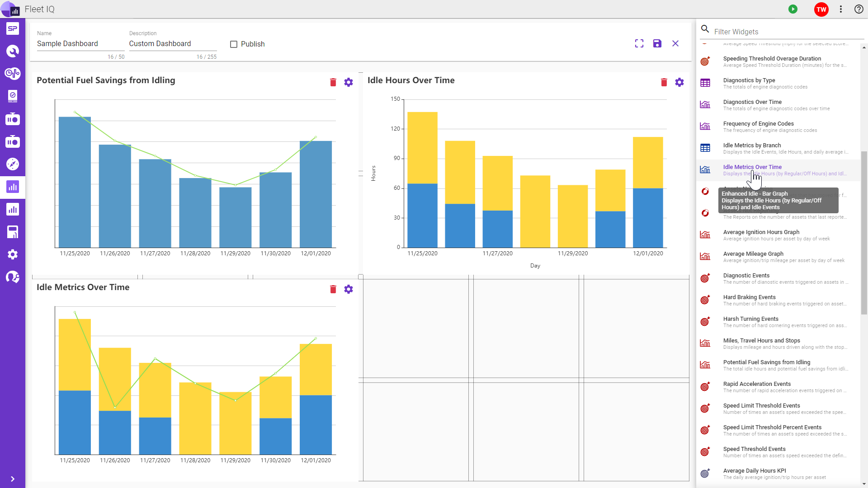Click the save dashboard icon

(x=657, y=43)
